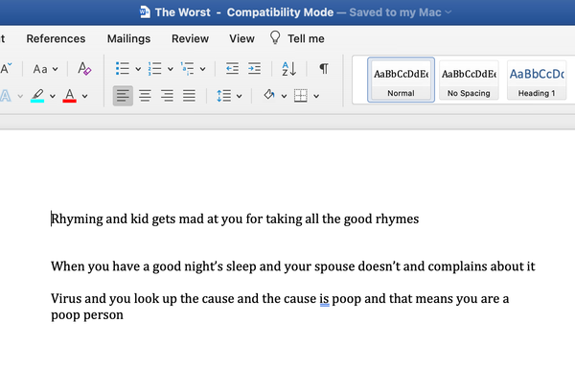
Task: Decrease the paragraph indent
Action: tap(231, 69)
